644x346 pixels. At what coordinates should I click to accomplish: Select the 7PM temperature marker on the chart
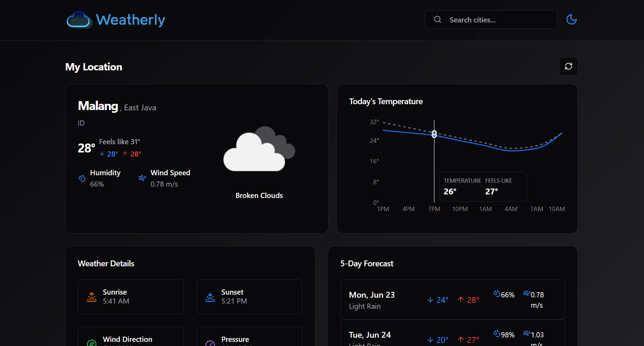coord(434,134)
